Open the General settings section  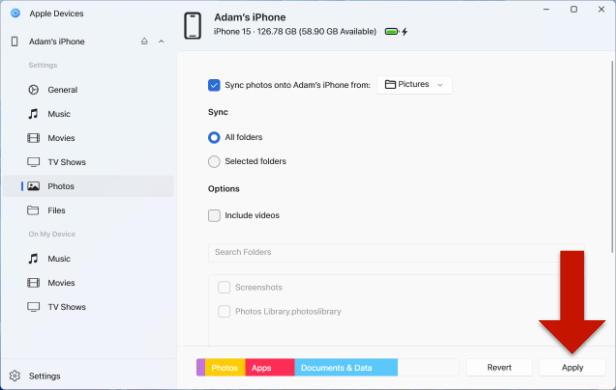88,90
